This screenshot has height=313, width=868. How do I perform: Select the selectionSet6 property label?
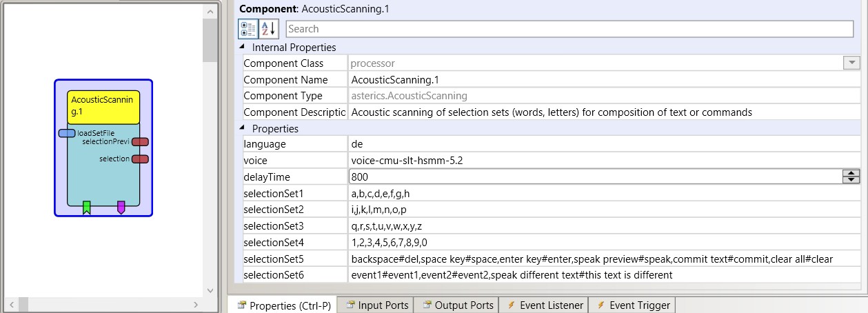(274, 276)
